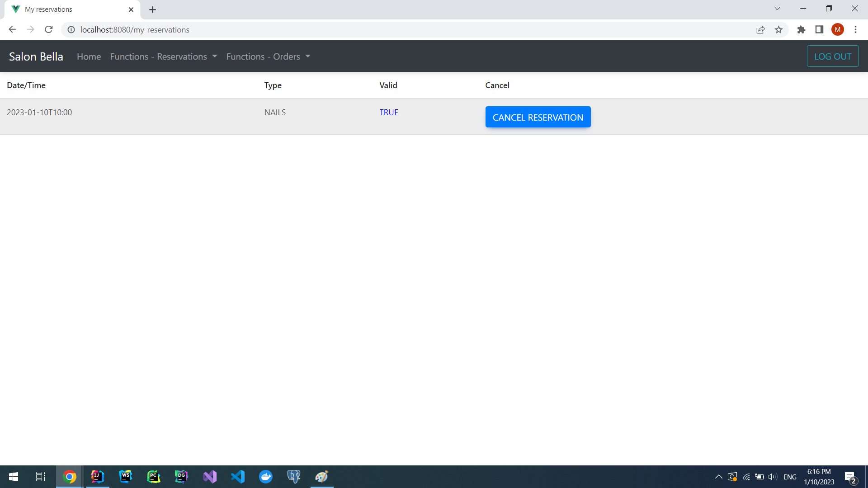The height and width of the screenshot is (488, 868).
Task: Expand Functions - Reservations dropdown
Action: coord(164,56)
